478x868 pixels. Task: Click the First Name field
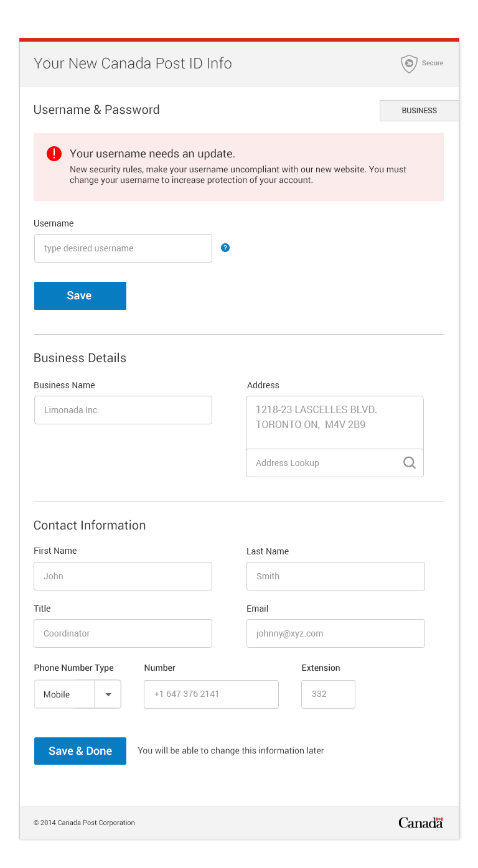(x=123, y=576)
